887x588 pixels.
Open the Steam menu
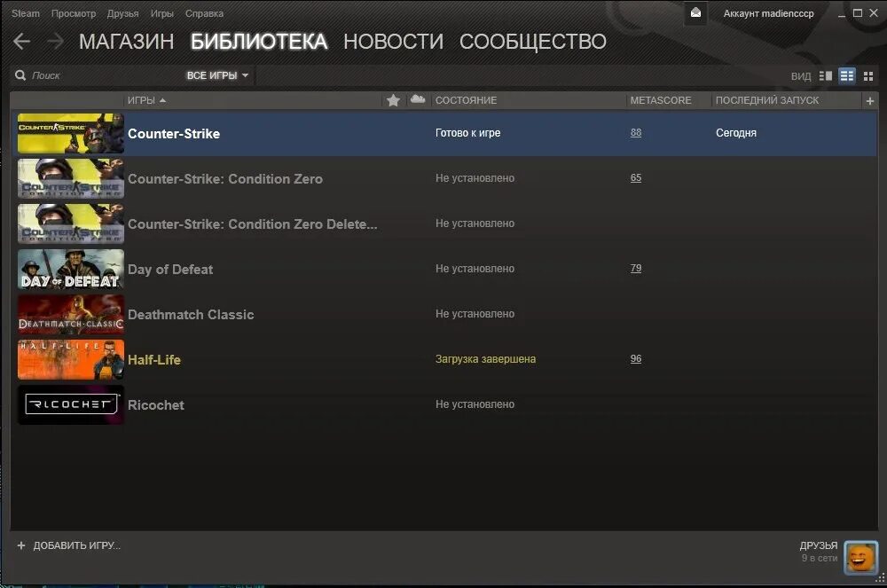[x=26, y=13]
